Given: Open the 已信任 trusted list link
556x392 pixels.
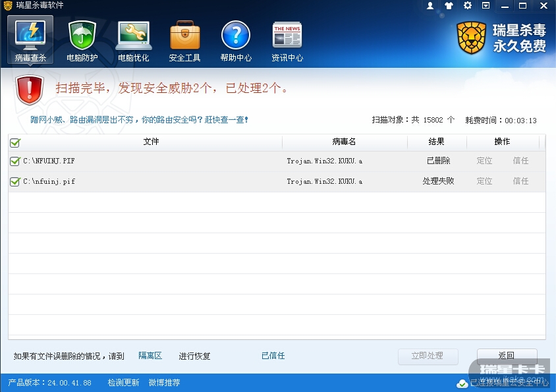Looking at the screenshot, I should coord(273,356).
